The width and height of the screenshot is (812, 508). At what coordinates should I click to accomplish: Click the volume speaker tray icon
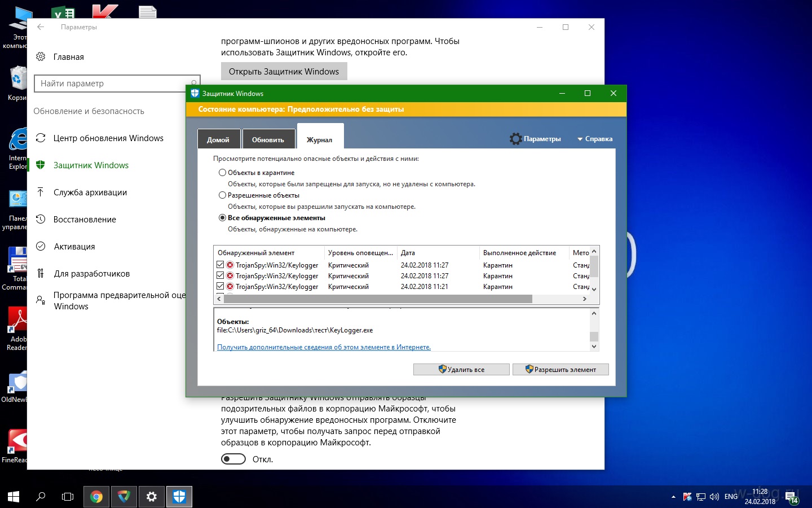click(x=714, y=497)
